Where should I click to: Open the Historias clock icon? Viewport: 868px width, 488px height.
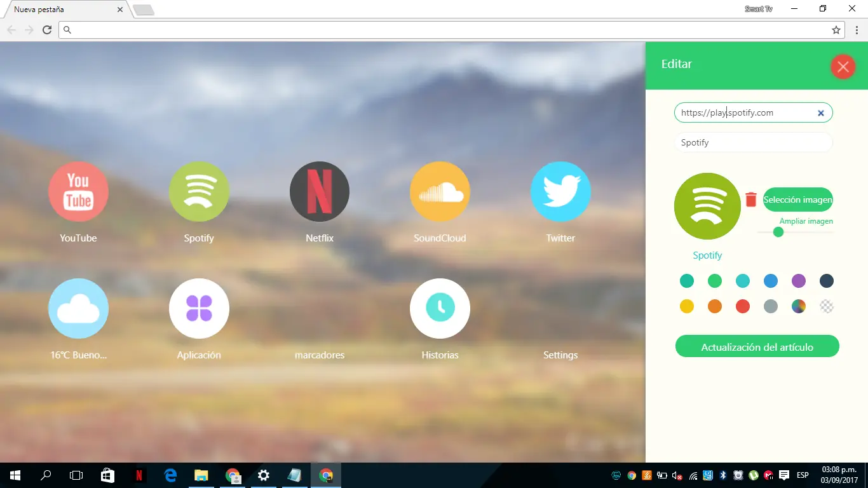click(x=440, y=308)
